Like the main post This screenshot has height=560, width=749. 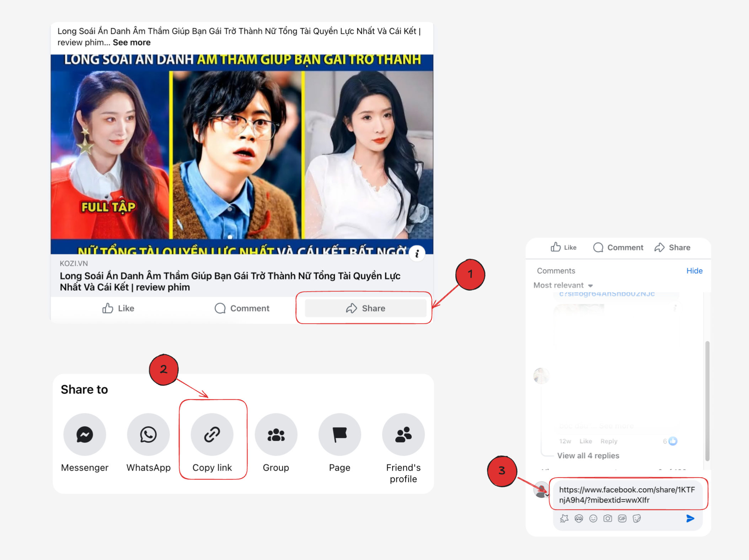[x=118, y=308]
